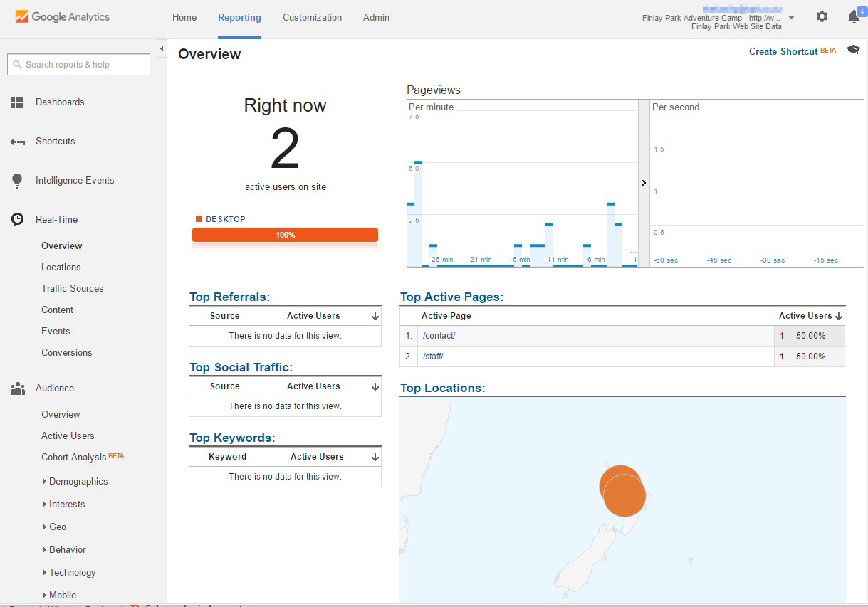Open the Top Referrals heading link
This screenshot has width=868, height=607.
pos(229,297)
